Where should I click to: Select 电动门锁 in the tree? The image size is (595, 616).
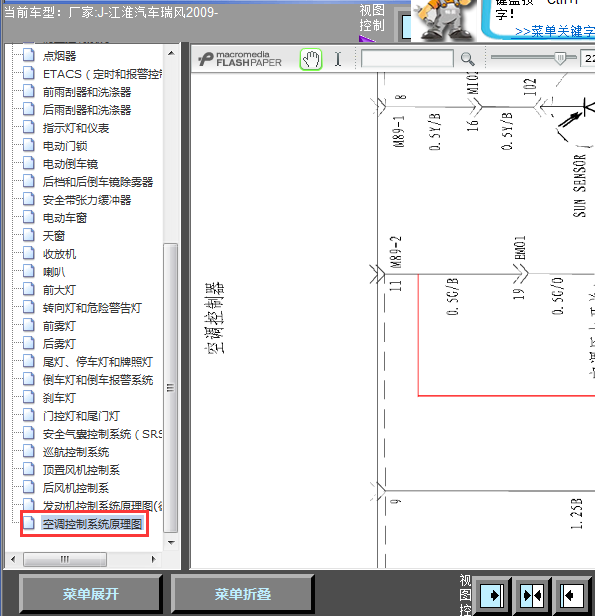[x=65, y=146]
